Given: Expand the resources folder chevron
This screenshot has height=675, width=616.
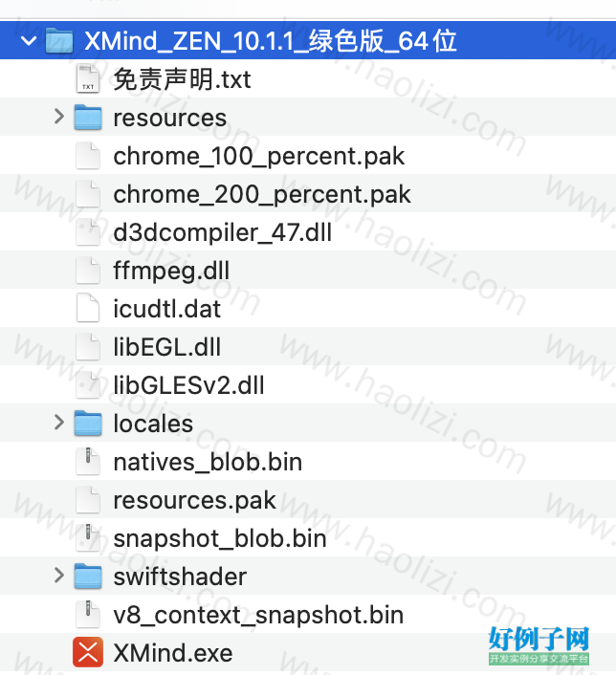Looking at the screenshot, I should click(59, 117).
